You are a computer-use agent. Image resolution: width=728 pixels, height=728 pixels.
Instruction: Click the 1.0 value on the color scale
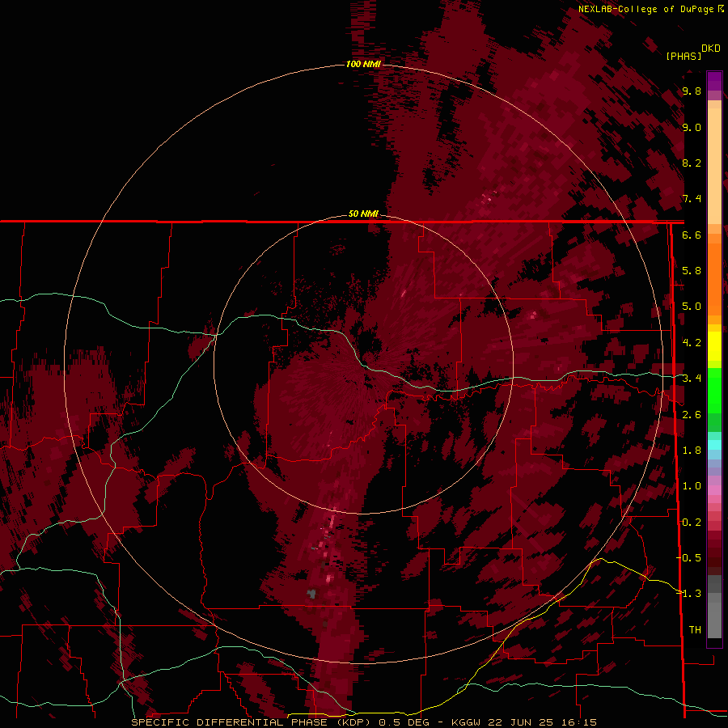click(x=692, y=486)
